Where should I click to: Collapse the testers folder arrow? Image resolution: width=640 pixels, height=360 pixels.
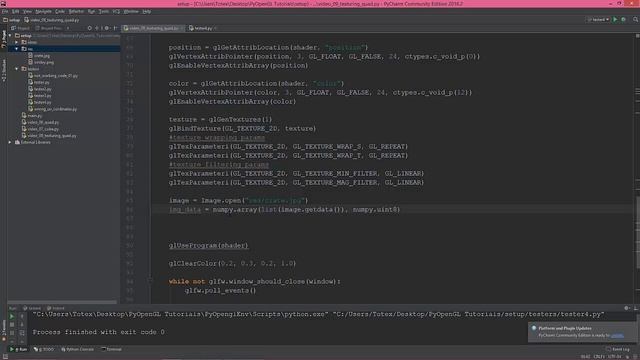(17, 69)
